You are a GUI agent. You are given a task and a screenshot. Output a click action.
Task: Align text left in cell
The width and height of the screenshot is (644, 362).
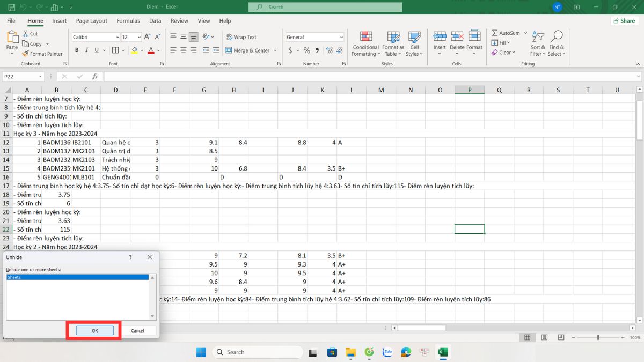(x=173, y=50)
